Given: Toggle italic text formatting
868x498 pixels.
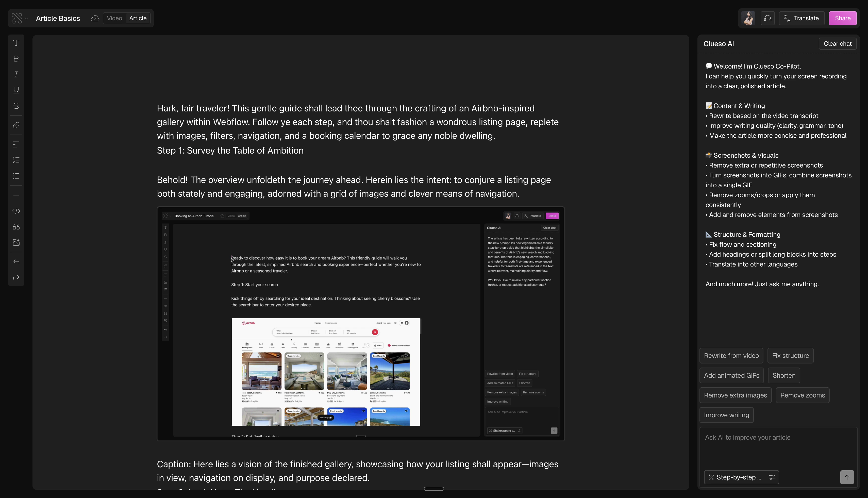Looking at the screenshot, I should (x=16, y=75).
